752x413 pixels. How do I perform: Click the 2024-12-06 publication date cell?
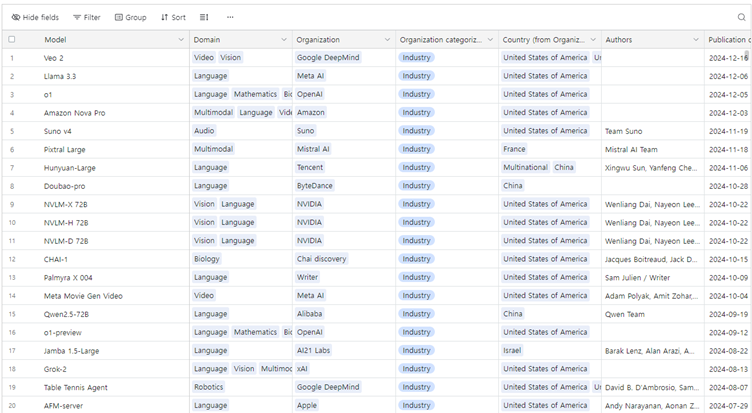click(x=728, y=76)
